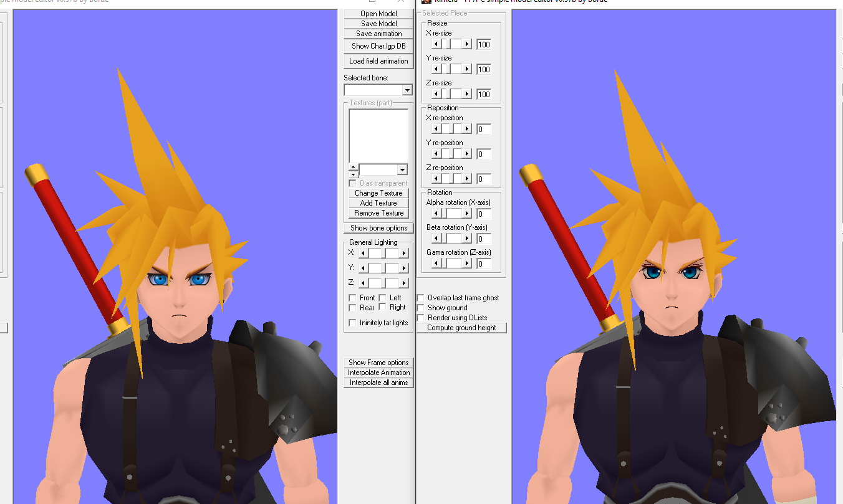
Task: Click left arrow of Gama rotation scrollbar
Action: point(436,264)
